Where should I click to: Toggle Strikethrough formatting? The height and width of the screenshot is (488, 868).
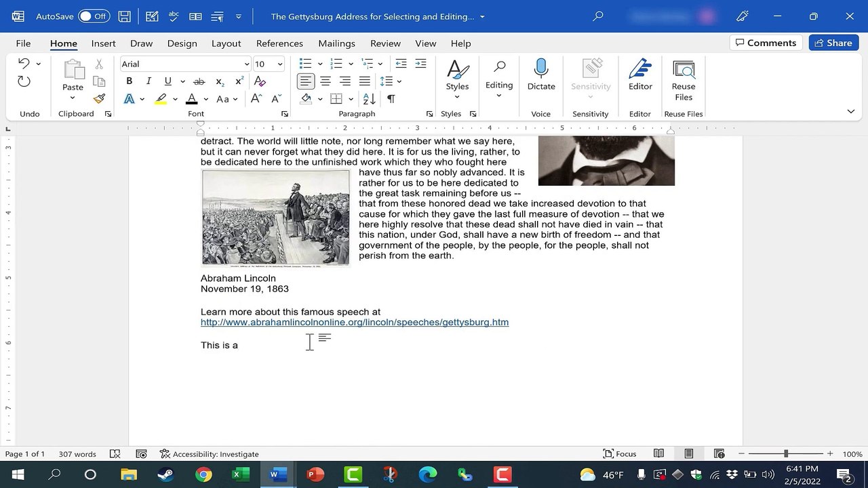pos(199,81)
